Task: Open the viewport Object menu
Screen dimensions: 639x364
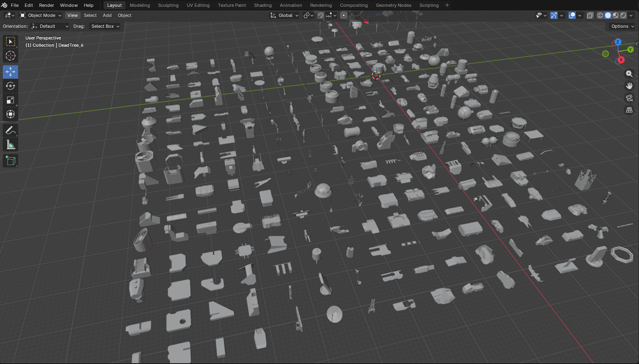Action: (x=124, y=15)
